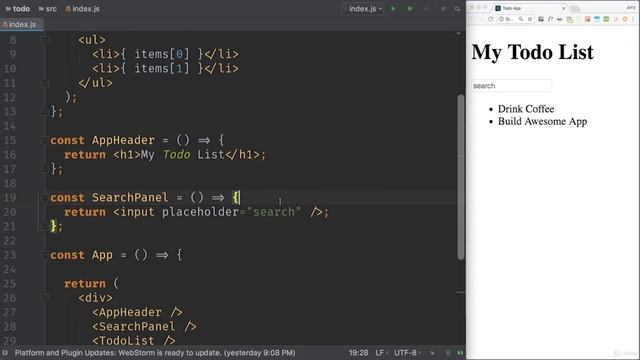This screenshot has height=360, width=640.
Task: Toggle fold marker at line 17
Action: pos(45,169)
